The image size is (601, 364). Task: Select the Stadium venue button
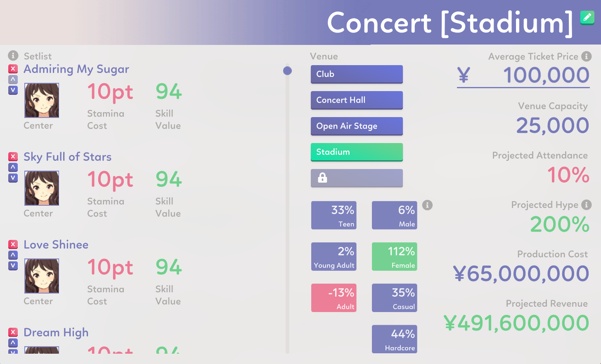tap(357, 152)
